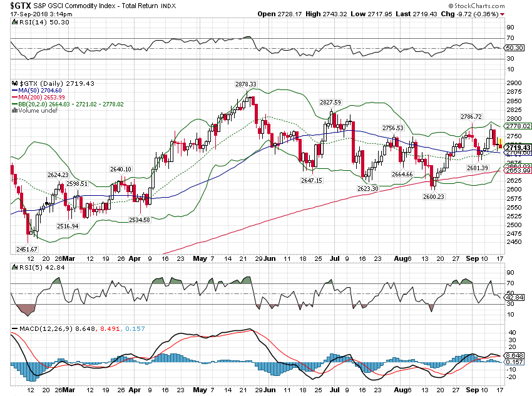Click the 8.648 MACD axis value tag
The image size is (532, 396).
click(x=514, y=356)
